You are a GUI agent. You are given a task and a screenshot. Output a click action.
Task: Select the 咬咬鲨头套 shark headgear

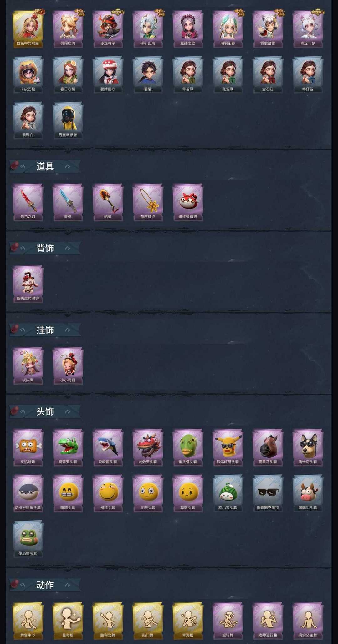pyautogui.click(x=108, y=448)
